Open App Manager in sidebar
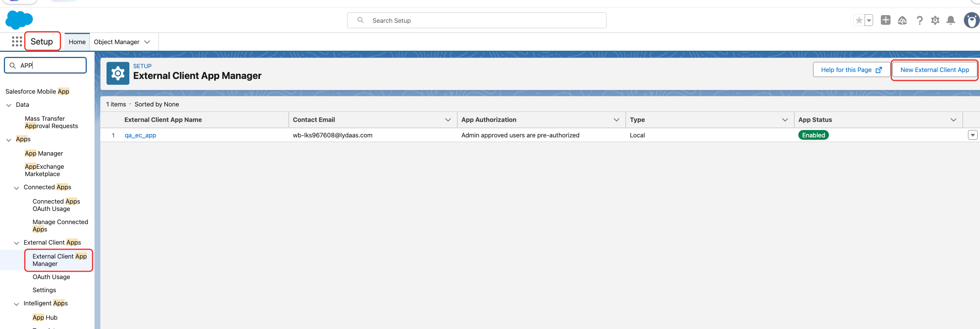 [44, 153]
